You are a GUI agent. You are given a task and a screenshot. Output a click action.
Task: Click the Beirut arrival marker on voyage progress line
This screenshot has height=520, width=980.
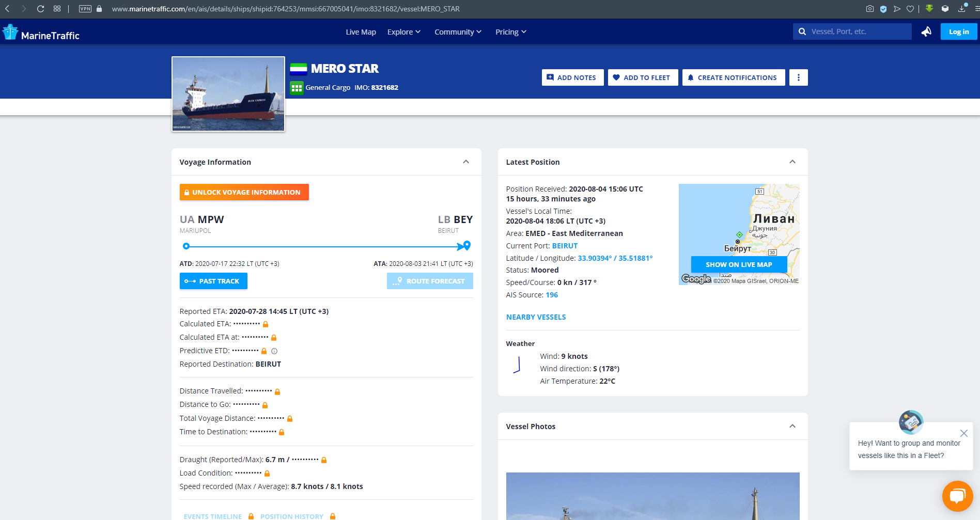(x=466, y=245)
